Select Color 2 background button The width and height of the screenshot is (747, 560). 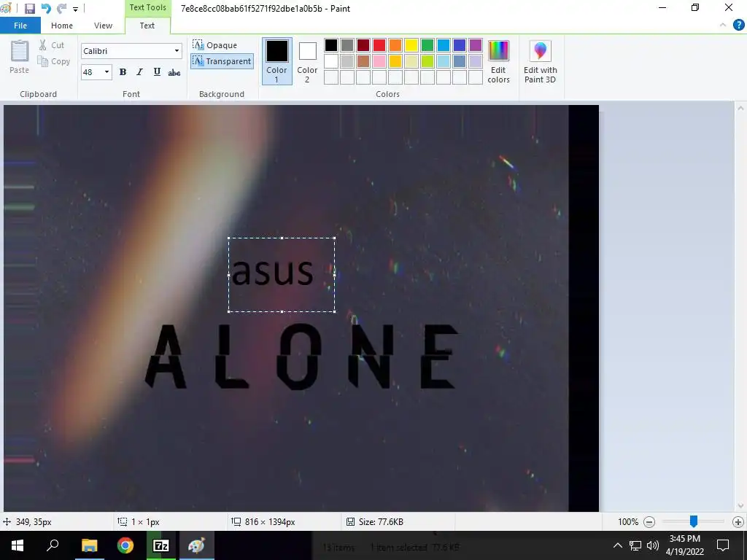(x=307, y=61)
